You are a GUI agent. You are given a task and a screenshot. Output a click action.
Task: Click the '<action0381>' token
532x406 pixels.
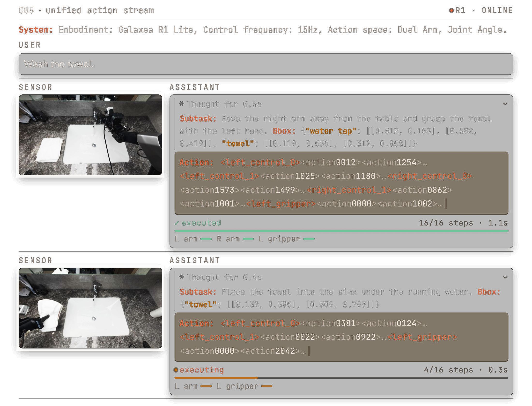[x=331, y=323]
